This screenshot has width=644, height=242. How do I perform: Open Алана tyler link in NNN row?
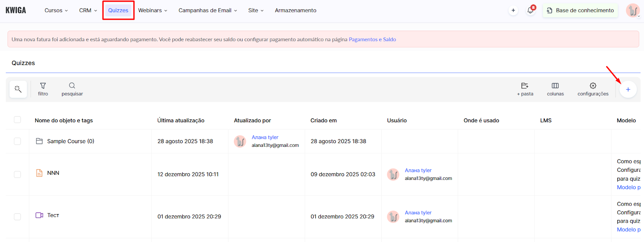tap(418, 171)
